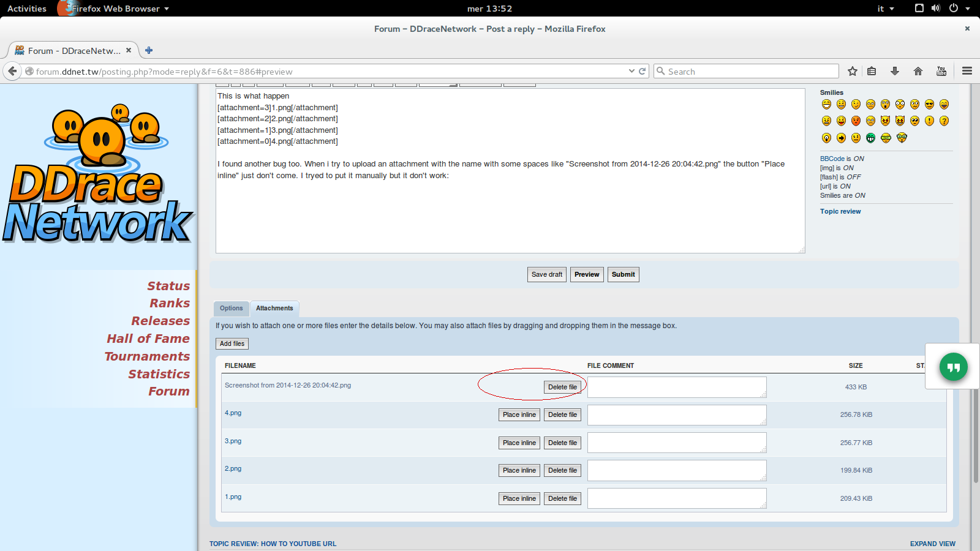Insert the sunglasses cool smiley
This screenshot has height=551, width=980.
pyautogui.click(x=929, y=104)
